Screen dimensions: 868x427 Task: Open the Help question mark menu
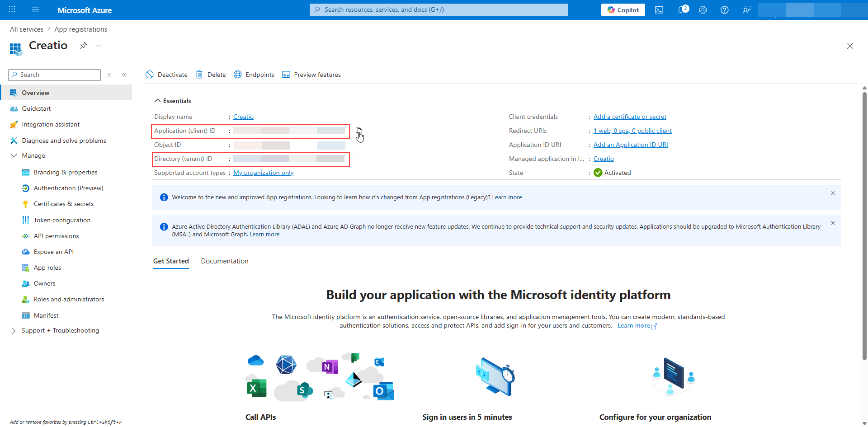724,9
